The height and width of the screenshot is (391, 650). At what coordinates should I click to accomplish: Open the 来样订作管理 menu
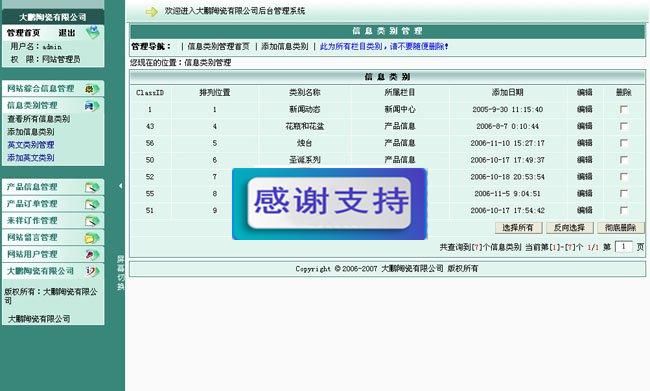pyautogui.click(x=32, y=221)
